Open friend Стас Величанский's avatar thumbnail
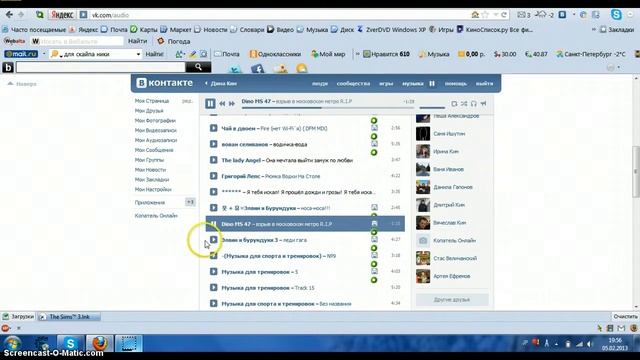This screenshot has width=640, height=360. (423, 258)
